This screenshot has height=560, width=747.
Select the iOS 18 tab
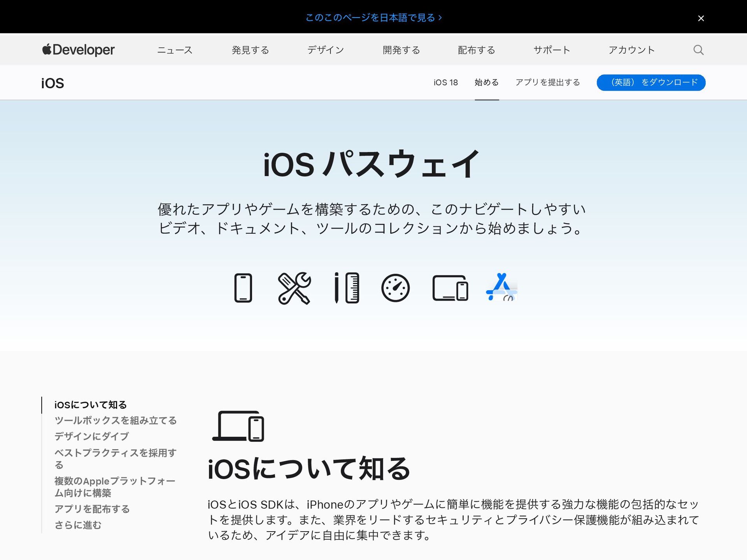click(445, 82)
